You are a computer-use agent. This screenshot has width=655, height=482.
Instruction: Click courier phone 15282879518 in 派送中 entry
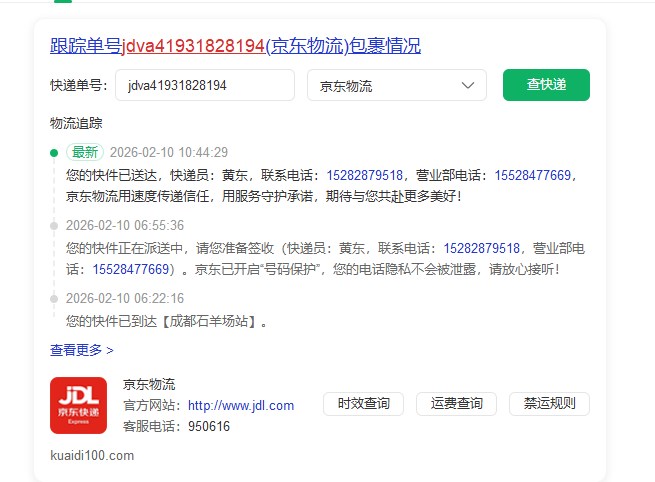click(x=481, y=248)
